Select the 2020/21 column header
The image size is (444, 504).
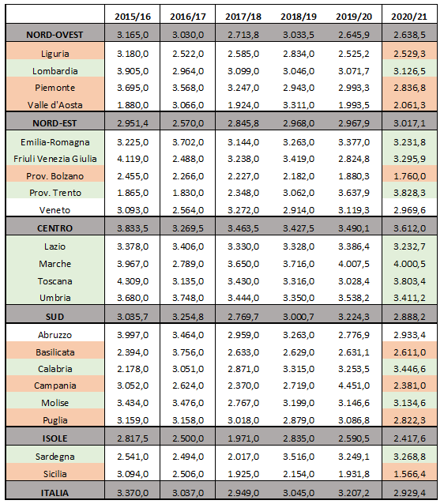coord(409,17)
